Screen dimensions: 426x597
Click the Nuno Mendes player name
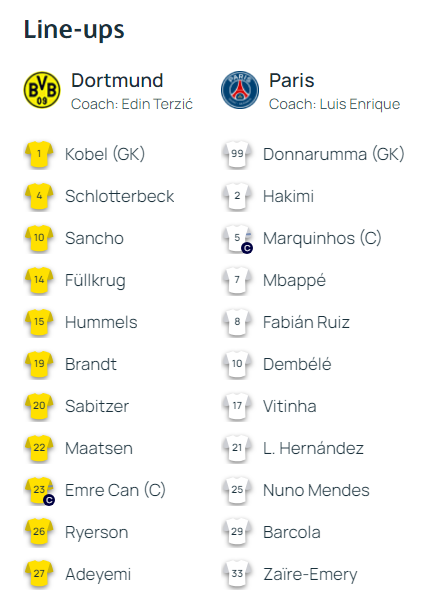coord(316,490)
